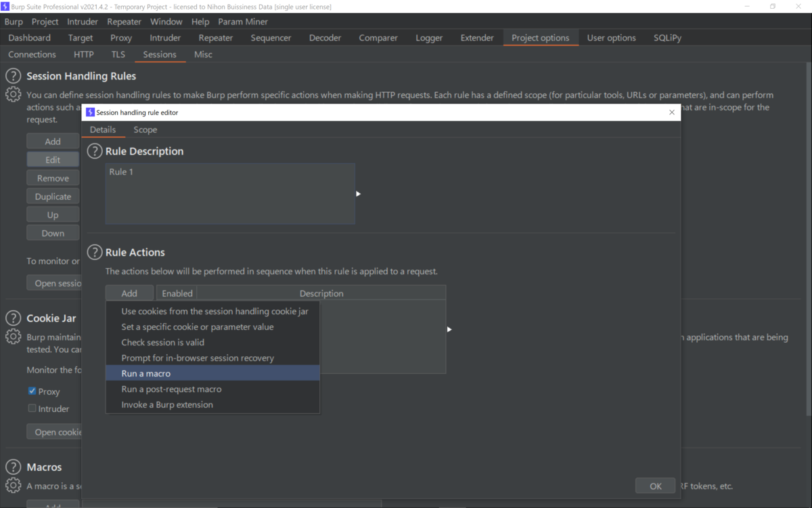
Task: Open the Intruder tool tab
Action: [165, 38]
